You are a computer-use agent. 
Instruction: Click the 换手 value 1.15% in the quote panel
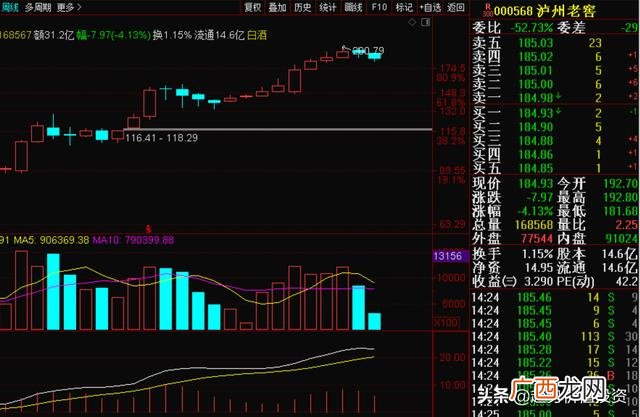click(x=537, y=254)
